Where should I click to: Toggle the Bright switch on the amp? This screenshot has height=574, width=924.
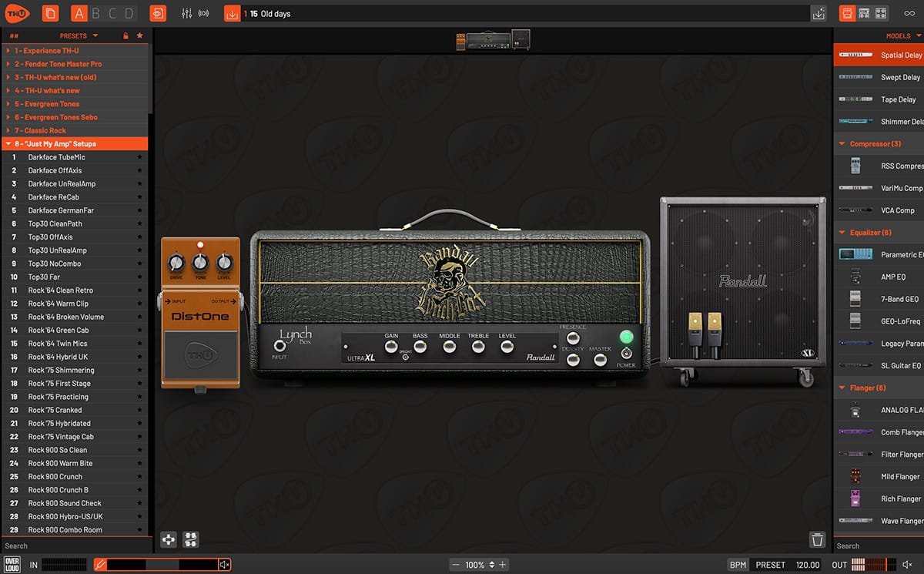coord(405,356)
